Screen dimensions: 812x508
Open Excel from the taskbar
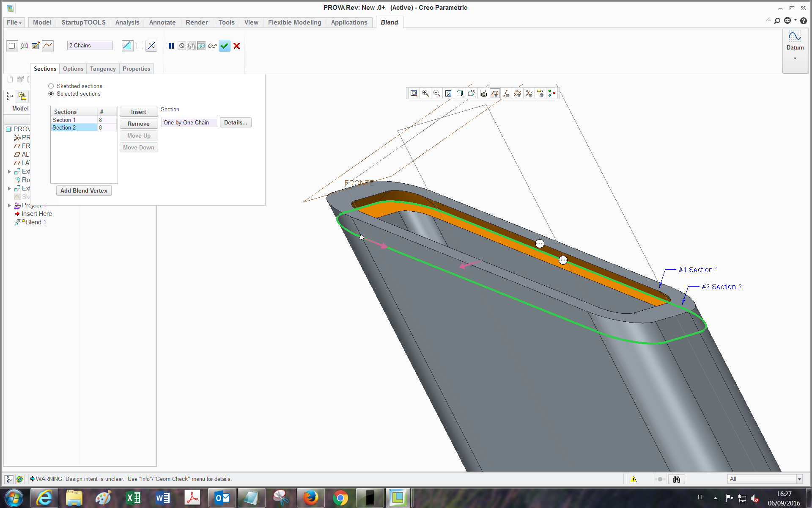(133, 498)
